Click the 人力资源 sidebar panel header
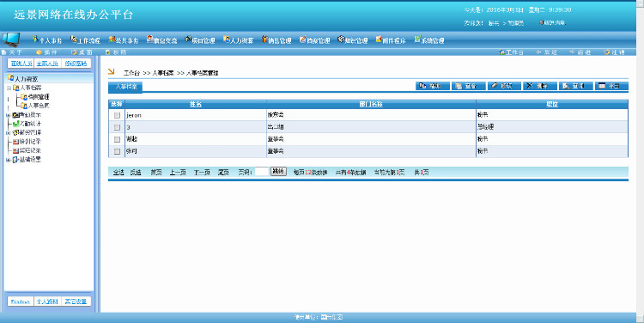Image resolution: width=644 pixels, height=323 pixels. click(49, 78)
